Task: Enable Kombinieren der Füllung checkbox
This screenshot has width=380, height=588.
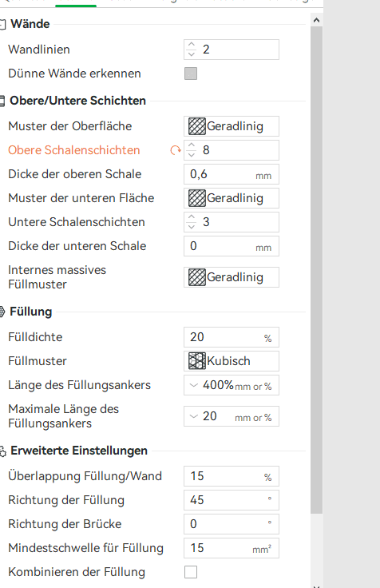Action: (191, 572)
